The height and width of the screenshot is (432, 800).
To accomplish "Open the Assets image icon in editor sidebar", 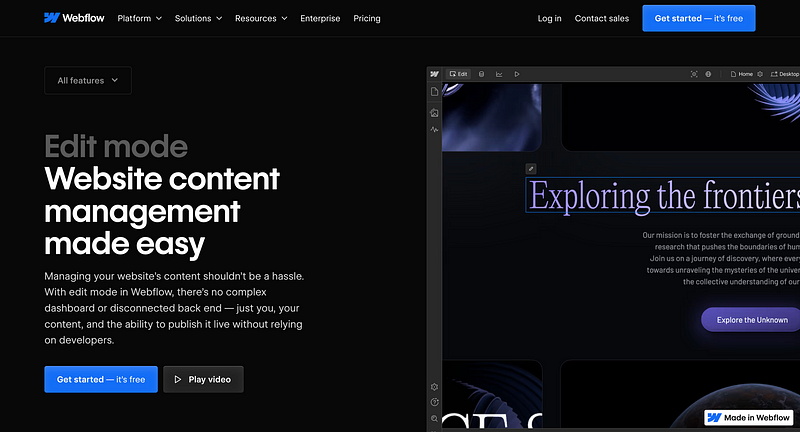I will 434,113.
